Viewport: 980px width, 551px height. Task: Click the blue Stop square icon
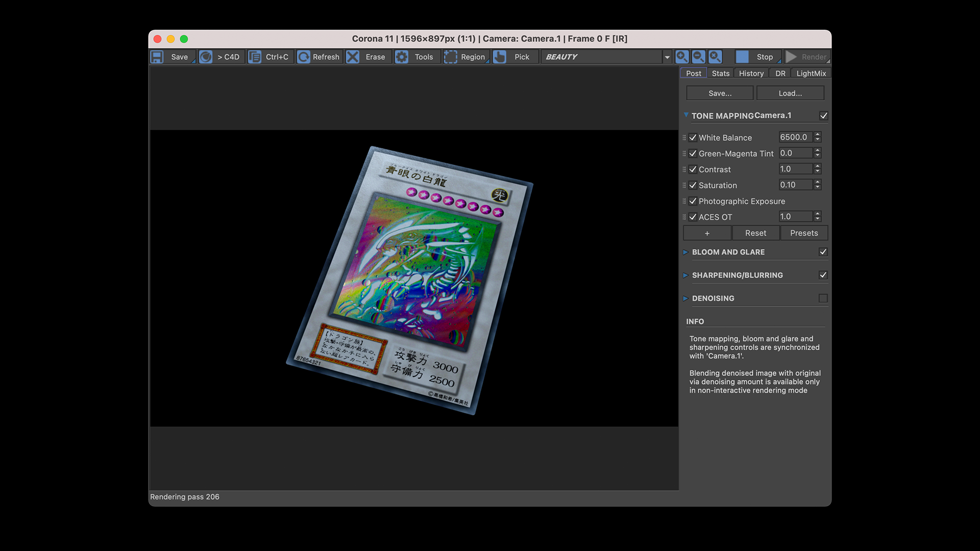point(742,57)
